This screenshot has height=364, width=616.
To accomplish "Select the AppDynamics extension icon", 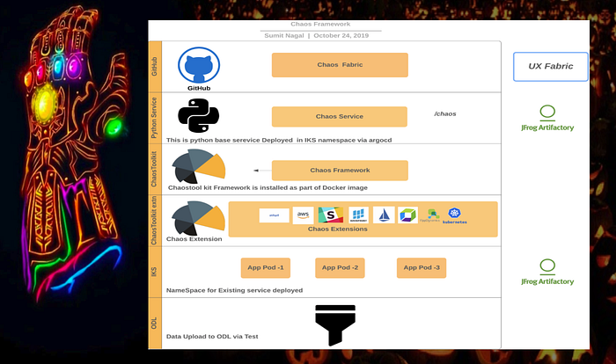I will (x=430, y=215).
